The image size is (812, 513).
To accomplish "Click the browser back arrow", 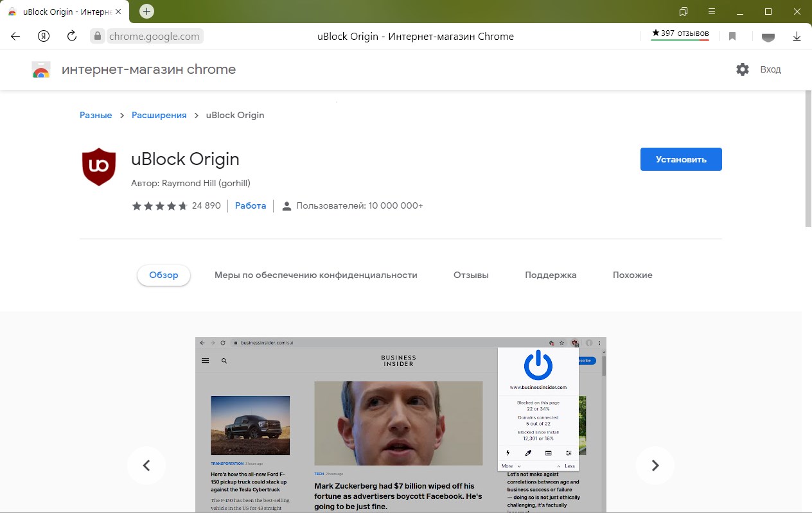I will click(x=15, y=37).
